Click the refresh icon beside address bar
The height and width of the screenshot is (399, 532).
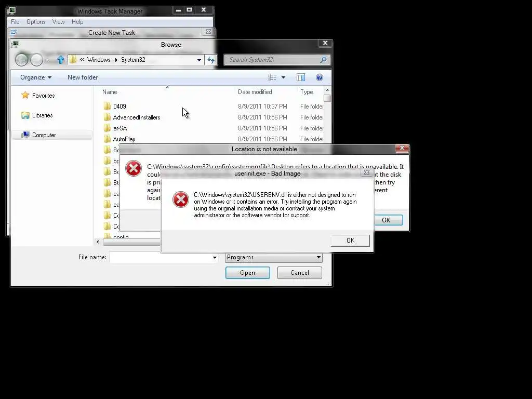211,60
